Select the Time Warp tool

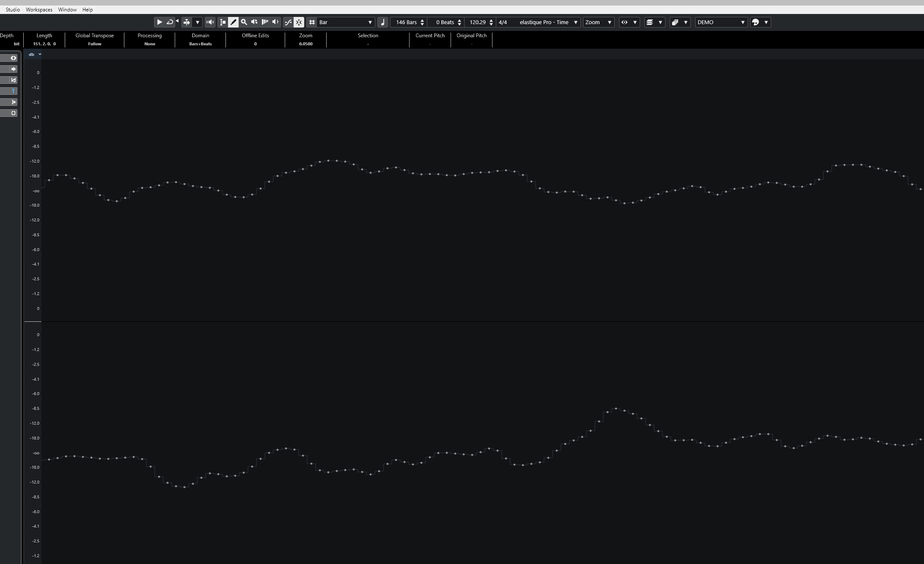point(265,22)
